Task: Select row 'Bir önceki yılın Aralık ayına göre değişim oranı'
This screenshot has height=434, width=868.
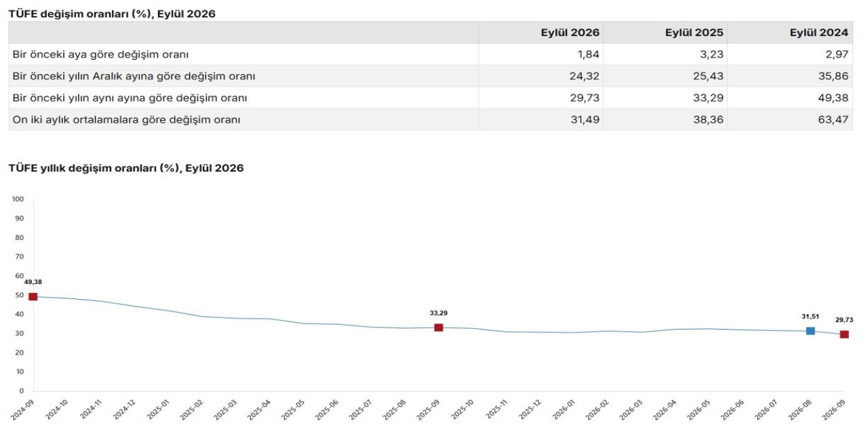Action: (431, 76)
